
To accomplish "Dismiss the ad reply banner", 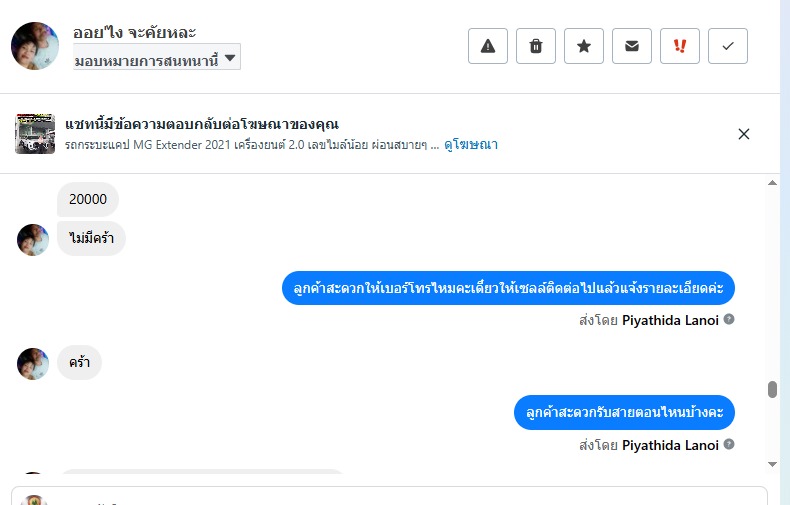I will tap(743, 134).
